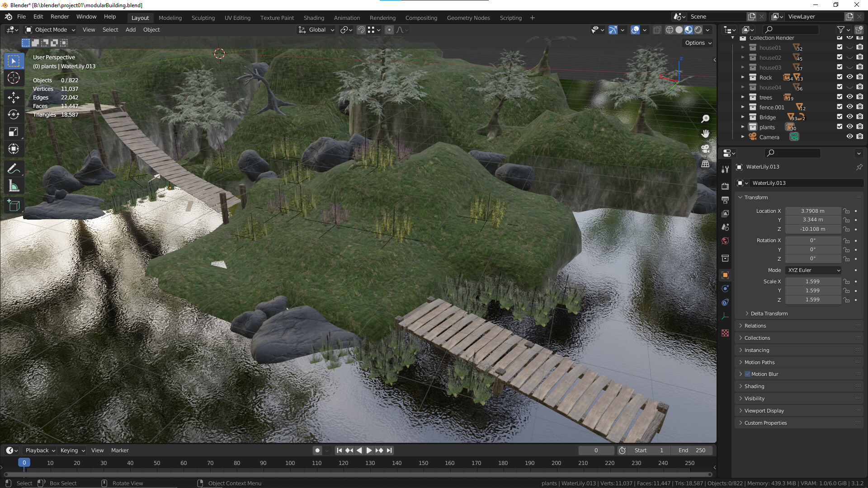Choose the Add Cube tool

click(14, 206)
